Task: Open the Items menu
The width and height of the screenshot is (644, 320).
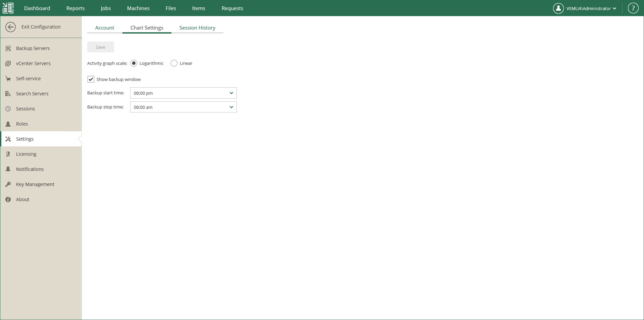Action: coord(199,8)
